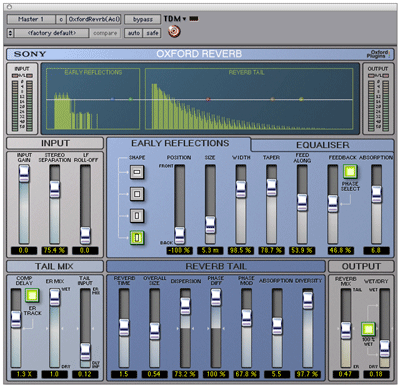The image size is (400, 387).
Task: Click the Stereo Separation value 75.4 %
Action: [54, 250]
